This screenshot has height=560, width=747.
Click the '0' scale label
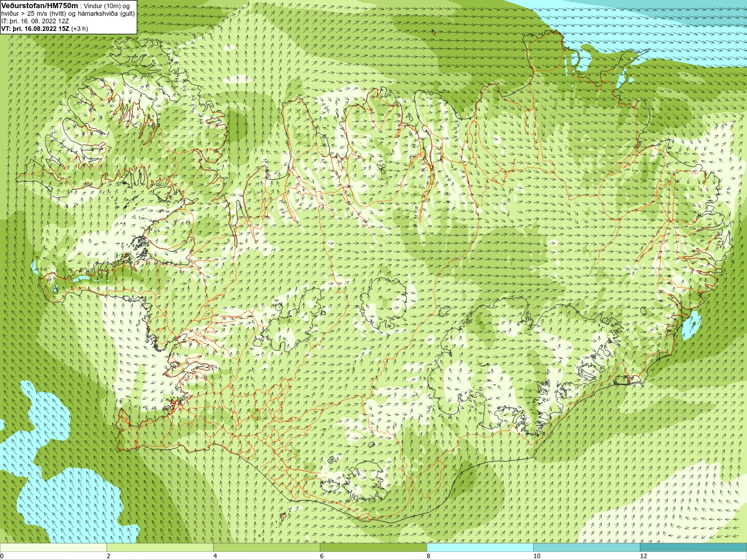click(2, 556)
